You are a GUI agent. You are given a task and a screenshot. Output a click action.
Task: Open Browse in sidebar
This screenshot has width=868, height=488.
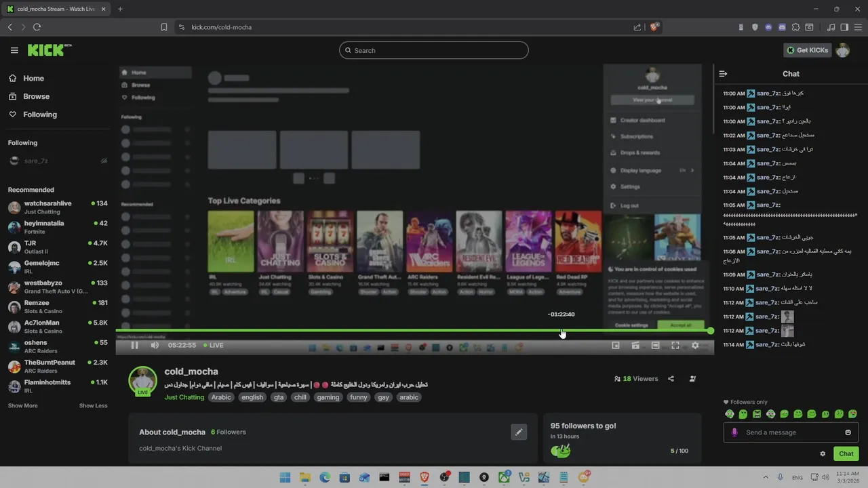pos(30,96)
